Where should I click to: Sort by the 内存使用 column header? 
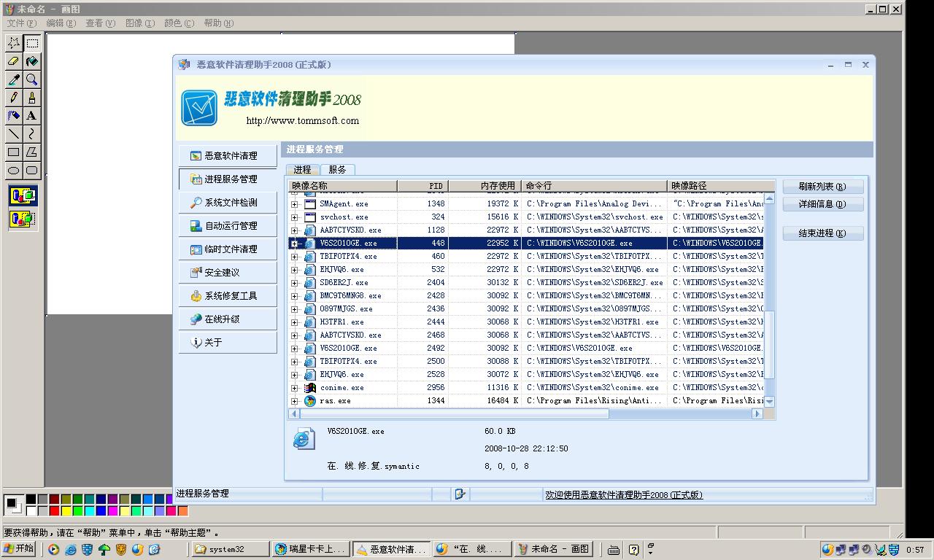coord(485,186)
